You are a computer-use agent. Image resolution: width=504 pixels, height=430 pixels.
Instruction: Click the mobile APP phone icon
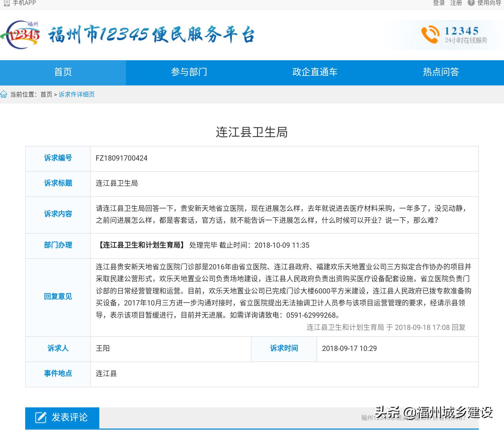(x=6, y=3)
